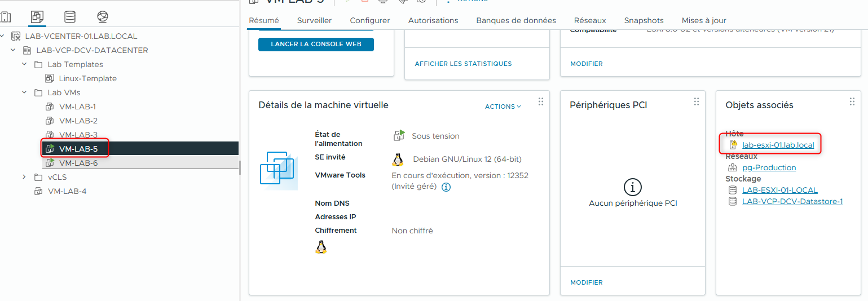The height and width of the screenshot is (301, 868).
Task: Click the penguin icon below Chiffrement
Action: click(x=321, y=247)
